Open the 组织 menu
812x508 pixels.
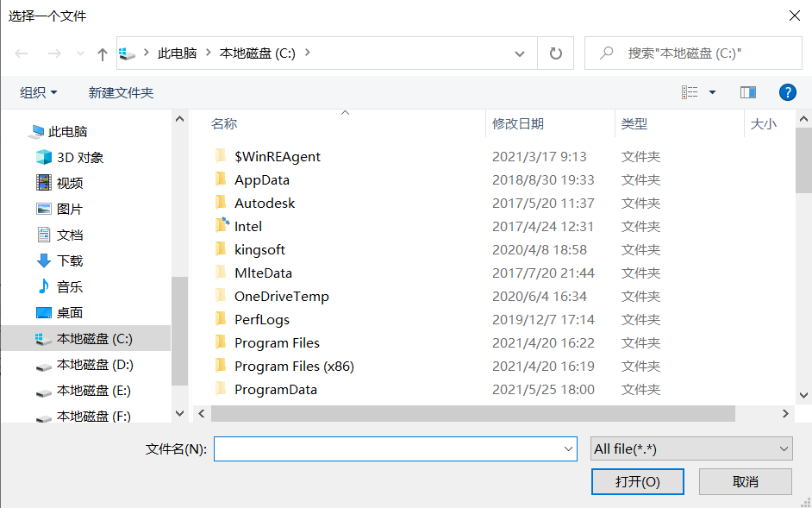click(38, 93)
